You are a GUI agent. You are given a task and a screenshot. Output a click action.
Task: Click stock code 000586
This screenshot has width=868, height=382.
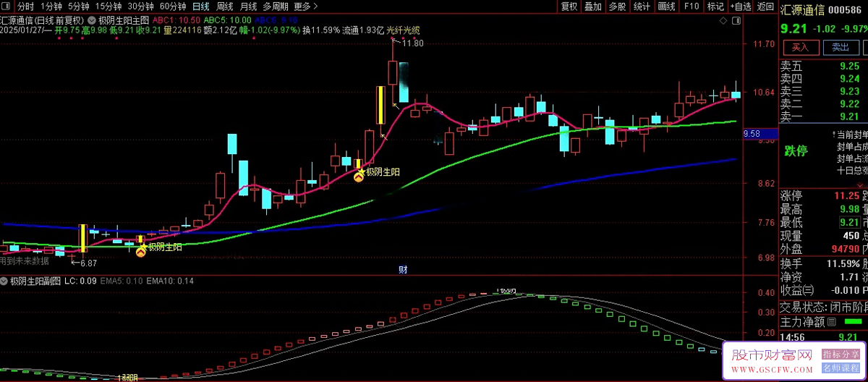(844, 9)
